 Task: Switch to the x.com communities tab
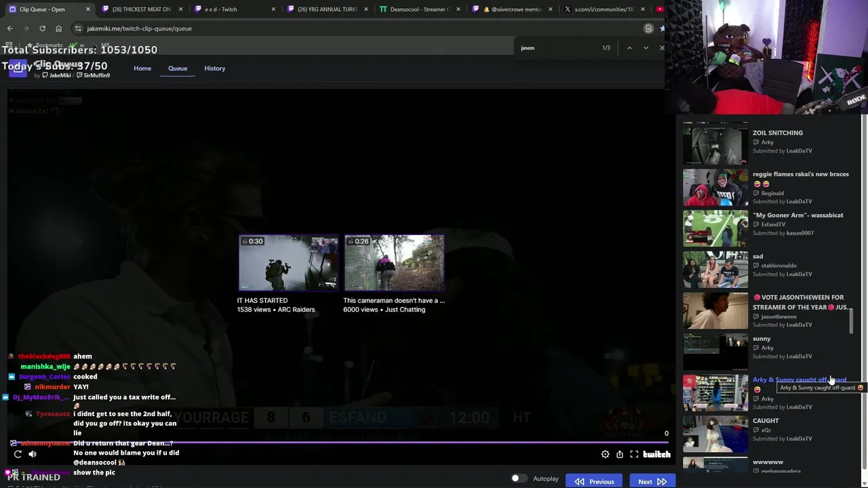point(604,9)
